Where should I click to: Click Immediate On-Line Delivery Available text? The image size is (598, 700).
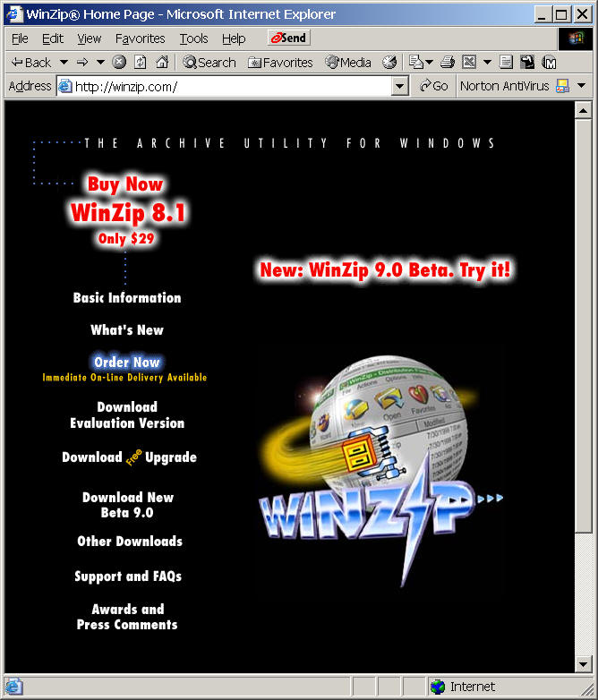coord(124,377)
